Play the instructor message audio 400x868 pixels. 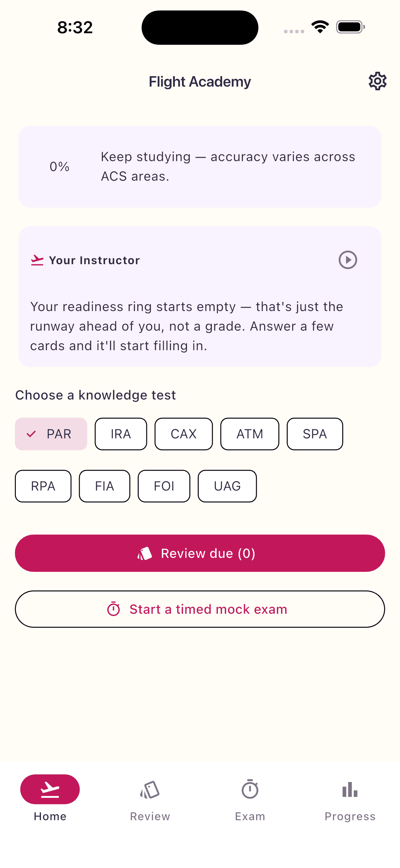(348, 260)
